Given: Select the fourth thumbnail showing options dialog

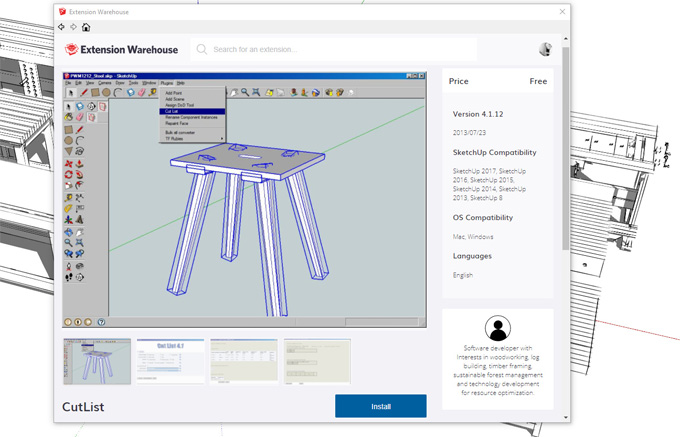Looking at the screenshot, I should pyautogui.click(x=317, y=362).
